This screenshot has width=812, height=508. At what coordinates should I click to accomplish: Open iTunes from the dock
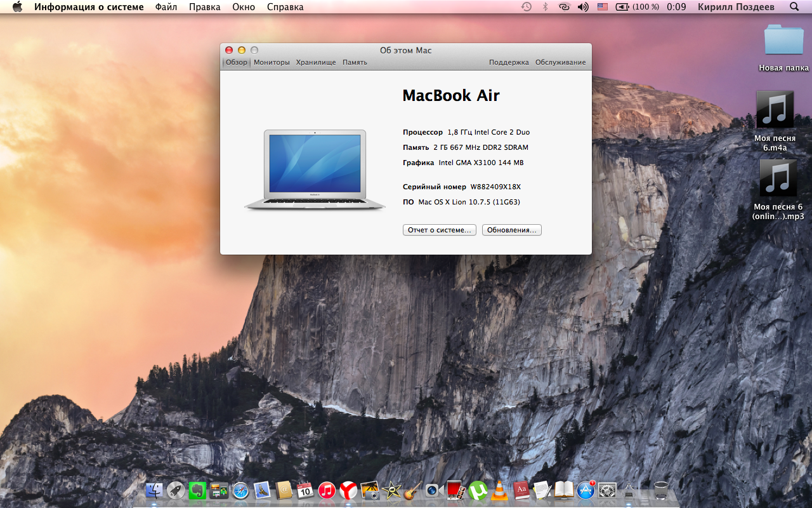pyautogui.click(x=327, y=490)
